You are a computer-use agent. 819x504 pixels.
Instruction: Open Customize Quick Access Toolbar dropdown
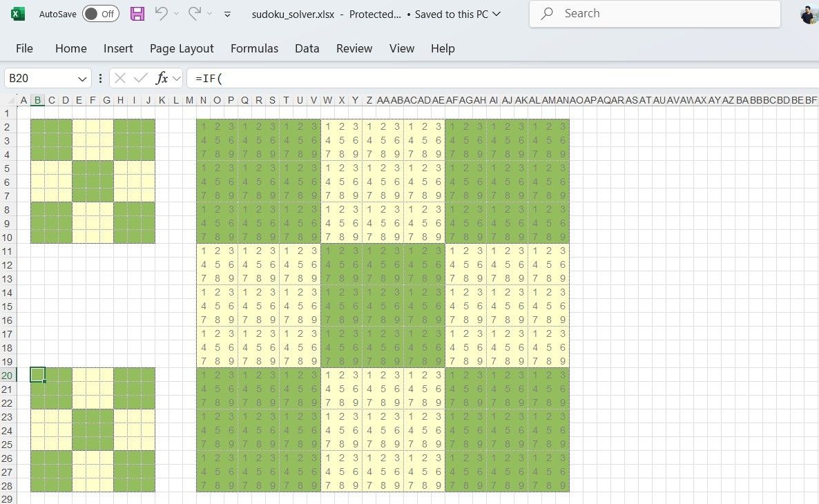(228, 14)
